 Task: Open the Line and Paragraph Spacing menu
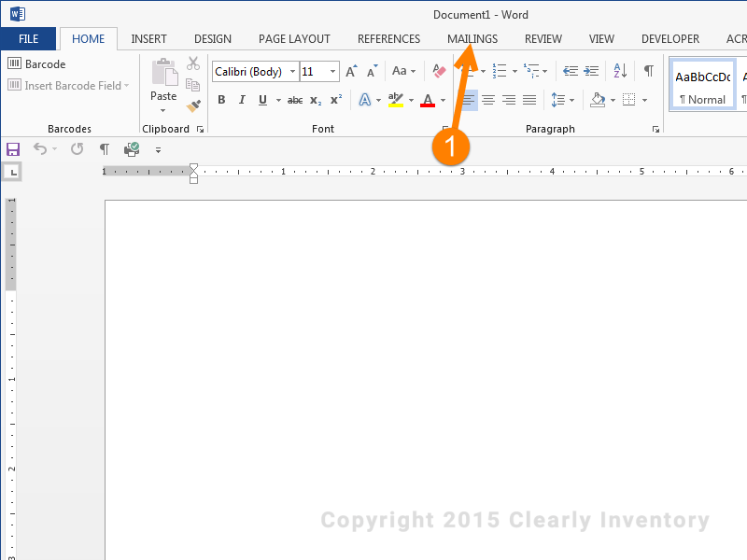pyautogui.click(x=563, y=100)
